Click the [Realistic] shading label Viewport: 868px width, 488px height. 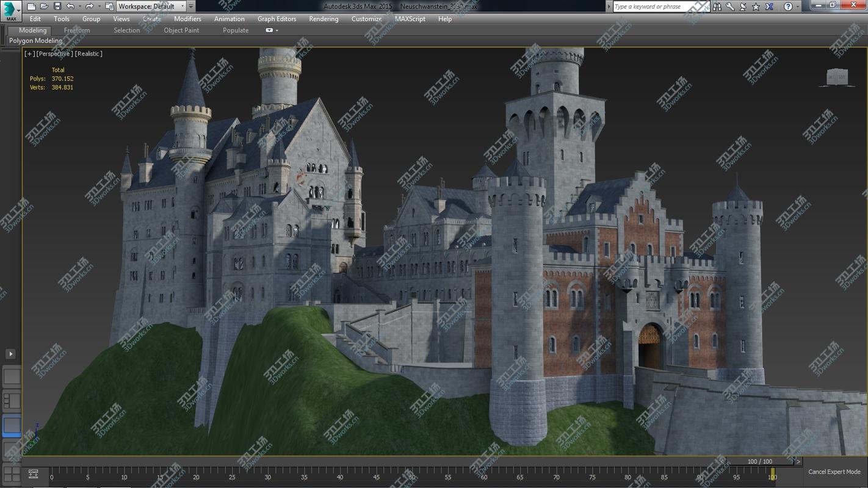pos(89,54)
